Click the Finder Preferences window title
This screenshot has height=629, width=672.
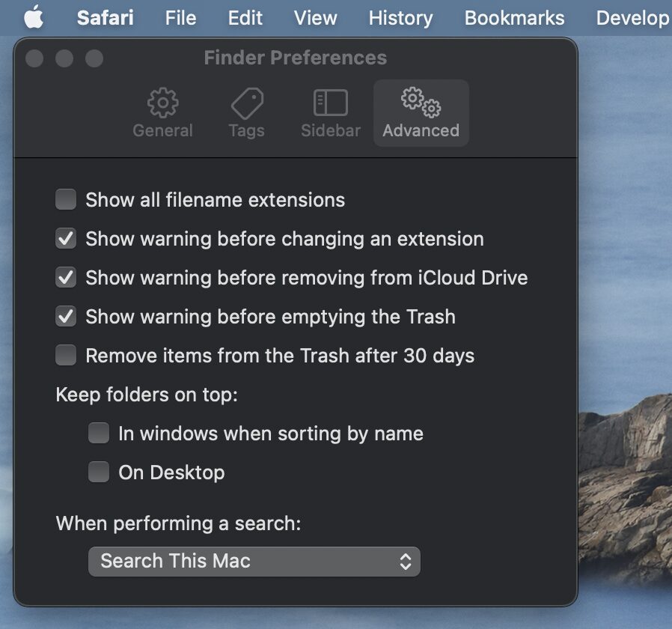pos(295,58)
